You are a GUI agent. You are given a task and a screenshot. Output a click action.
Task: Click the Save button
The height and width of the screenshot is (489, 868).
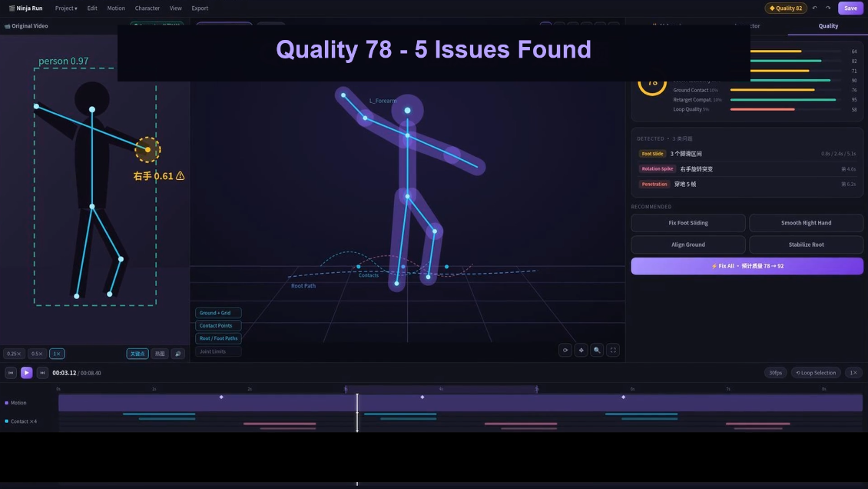click(850, 8)
